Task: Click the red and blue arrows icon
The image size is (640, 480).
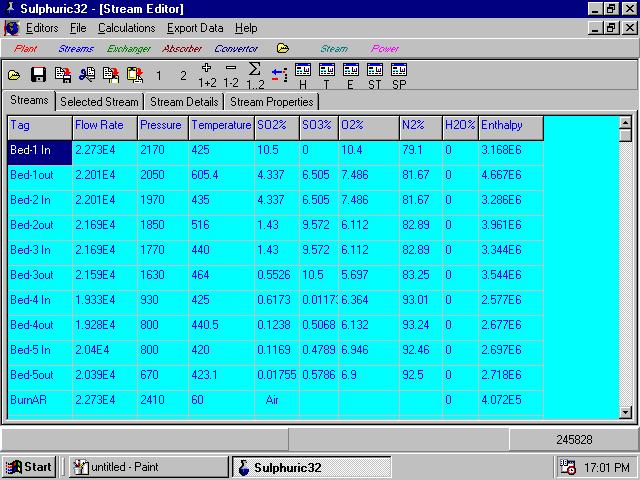Action: tap(279, 75)
